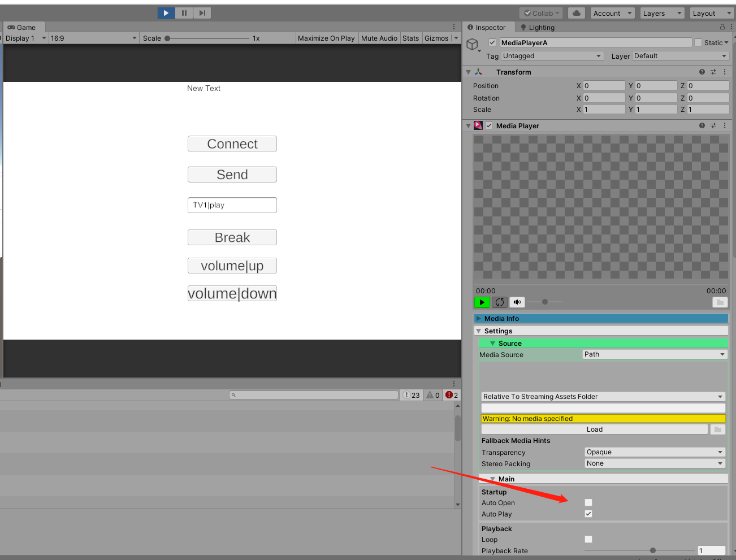The image size is (736, 560).
Task: Click the Transform help question mark icon
Action: click(702, 72)
